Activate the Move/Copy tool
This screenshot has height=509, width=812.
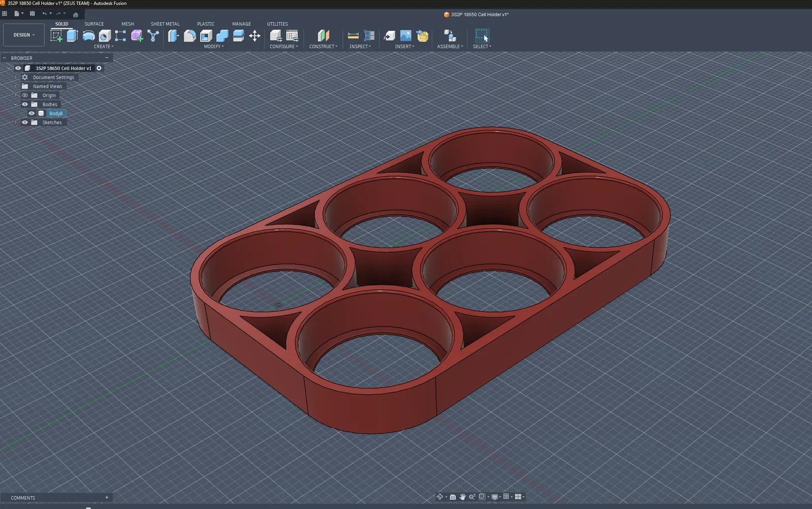(255, 36)
